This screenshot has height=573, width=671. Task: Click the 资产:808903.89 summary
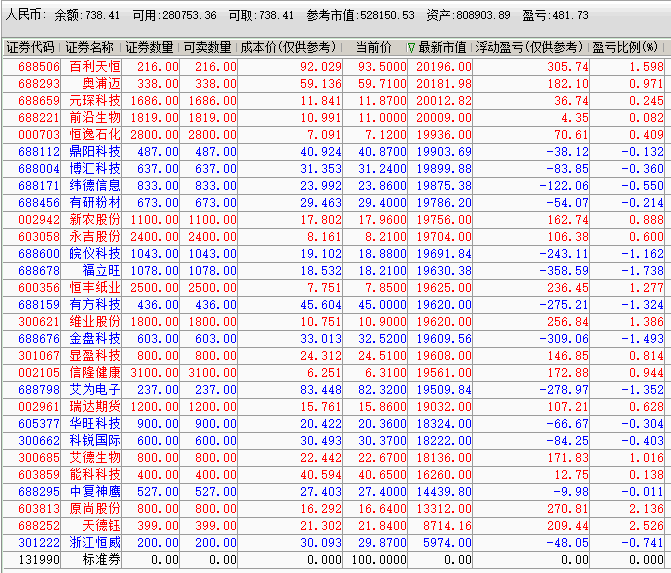tap(469, 15)
